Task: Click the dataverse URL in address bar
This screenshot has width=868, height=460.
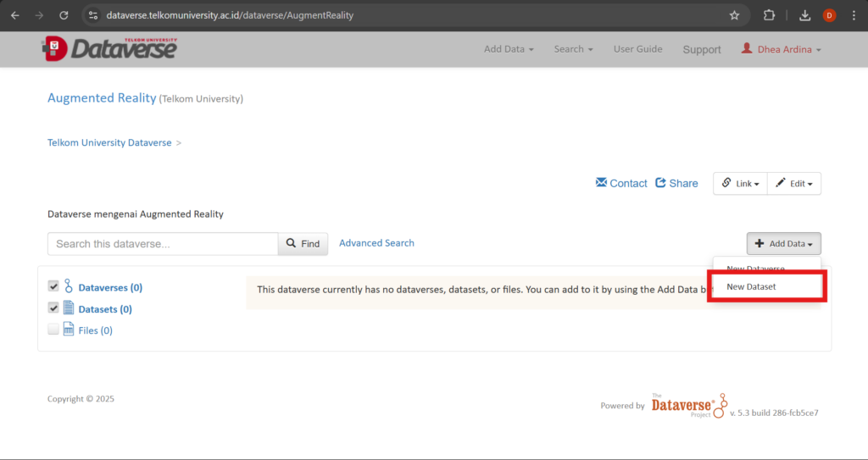Action: coord(230,15)
